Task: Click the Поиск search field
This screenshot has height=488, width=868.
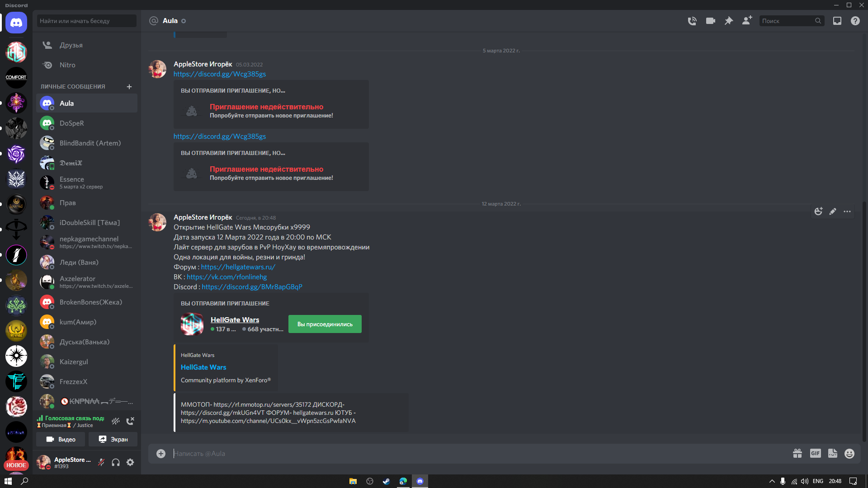Action: 792,21
